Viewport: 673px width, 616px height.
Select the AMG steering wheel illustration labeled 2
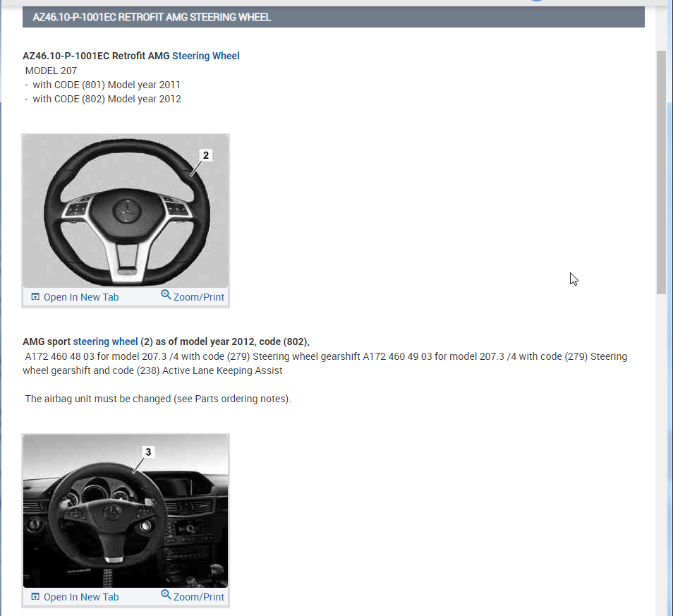[x=126, y=211]
